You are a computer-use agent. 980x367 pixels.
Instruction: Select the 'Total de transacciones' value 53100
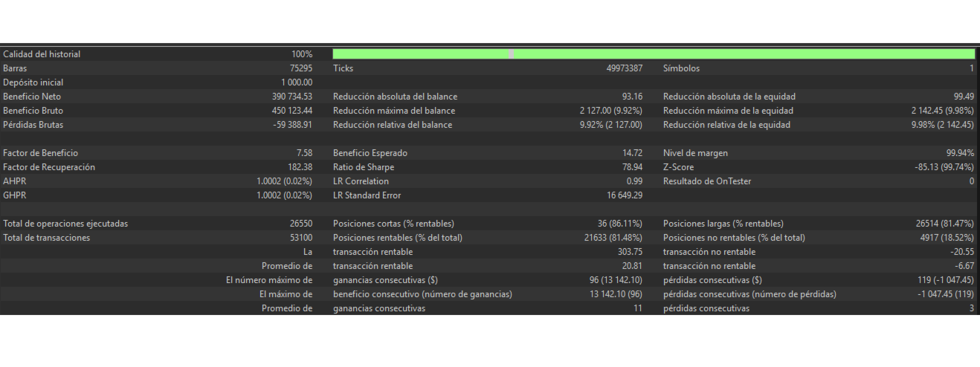click(x=300, y=238)
